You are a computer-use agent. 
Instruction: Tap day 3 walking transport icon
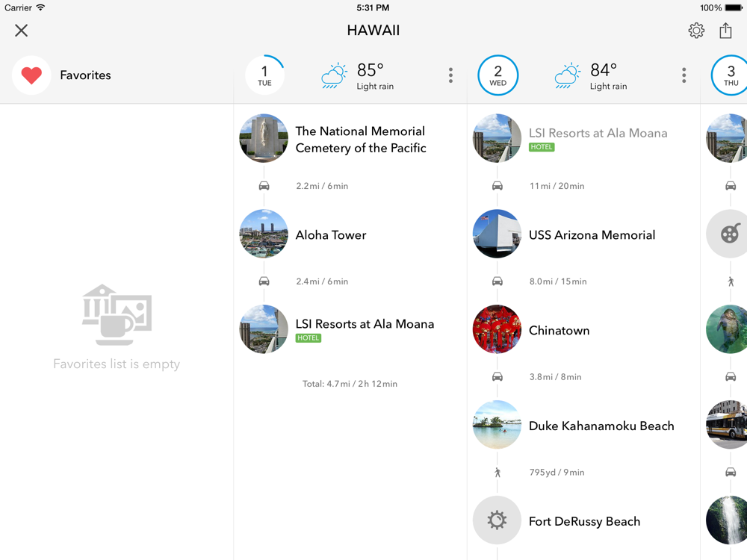coord(731,281)
